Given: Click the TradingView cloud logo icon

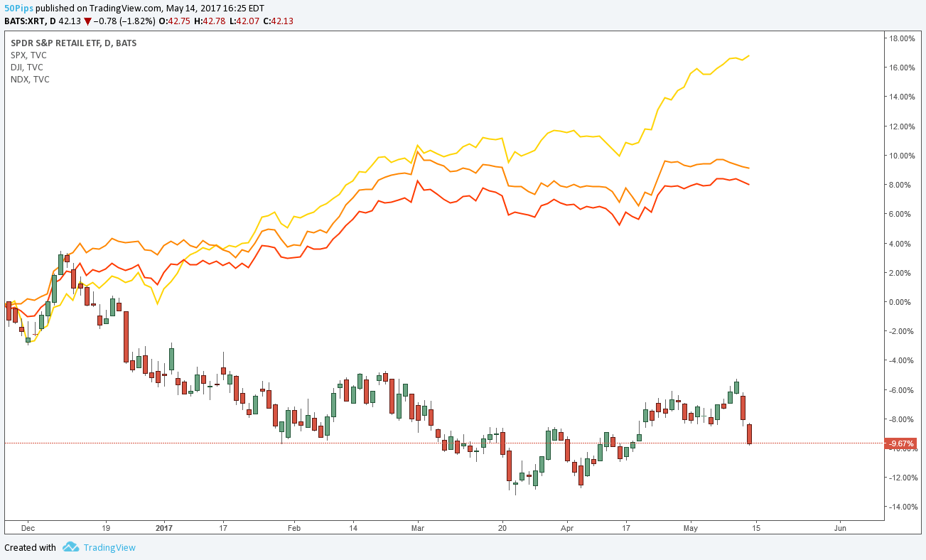Looking at the screenshot, I should pyautogui.click(x=70, y=547).
